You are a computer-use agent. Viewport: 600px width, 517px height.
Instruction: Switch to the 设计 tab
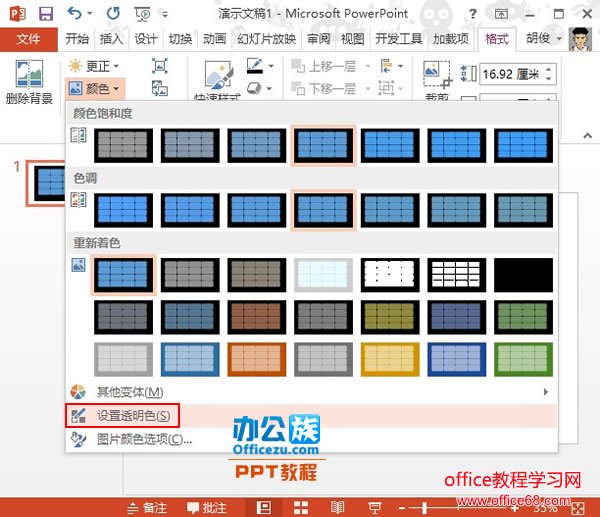pos(145,39)
